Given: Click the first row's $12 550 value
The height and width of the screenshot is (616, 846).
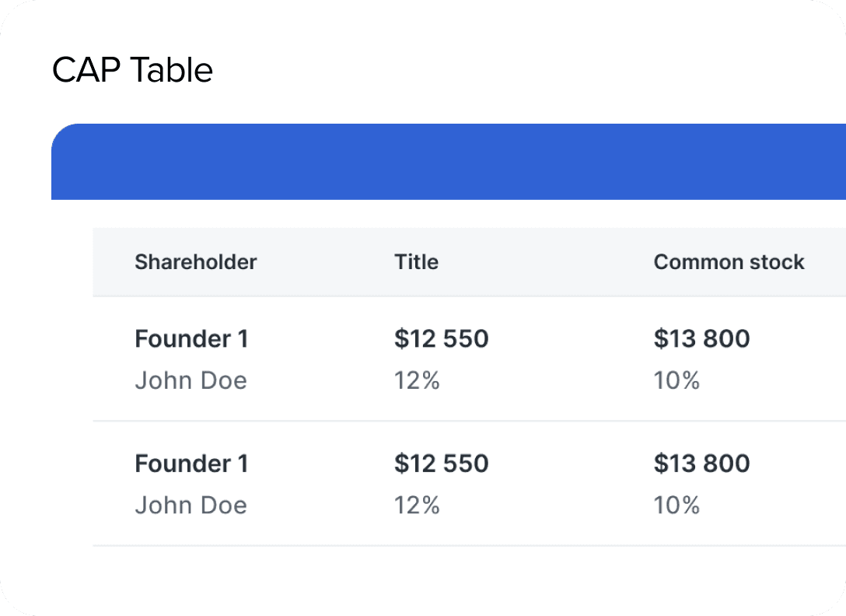Looking at the screenshot, I should point(441,339).
